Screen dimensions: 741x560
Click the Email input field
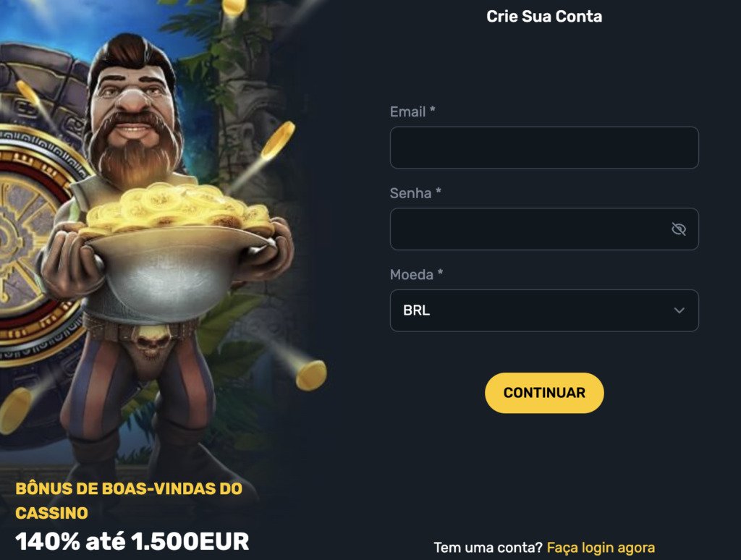tap(544, 148)
